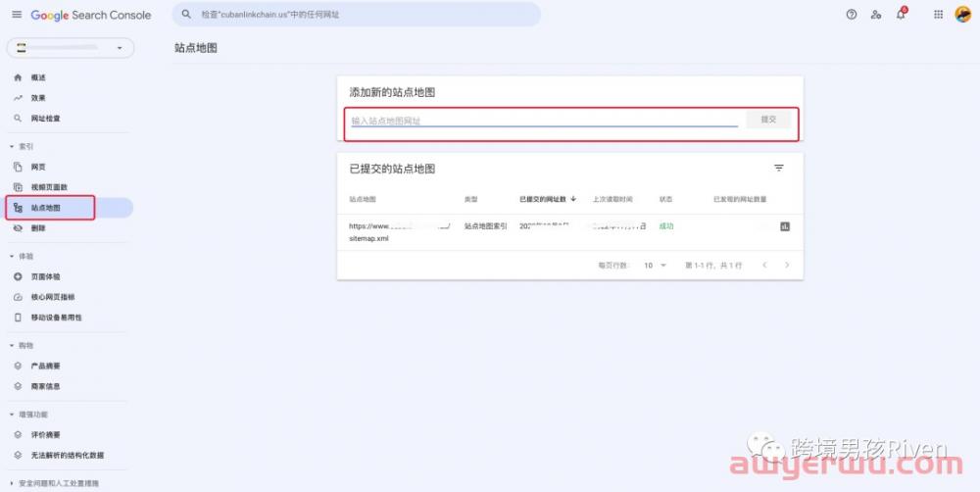Image resolution: width=980 pixels, height=492 pixels.
Task: Open the Google apps grid
Action: tap(938, 15)
